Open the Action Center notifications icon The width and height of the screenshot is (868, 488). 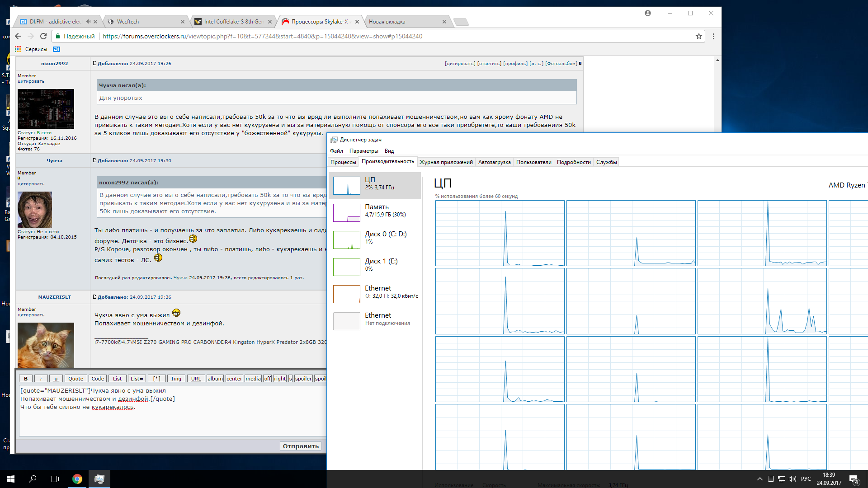(854, 479)
